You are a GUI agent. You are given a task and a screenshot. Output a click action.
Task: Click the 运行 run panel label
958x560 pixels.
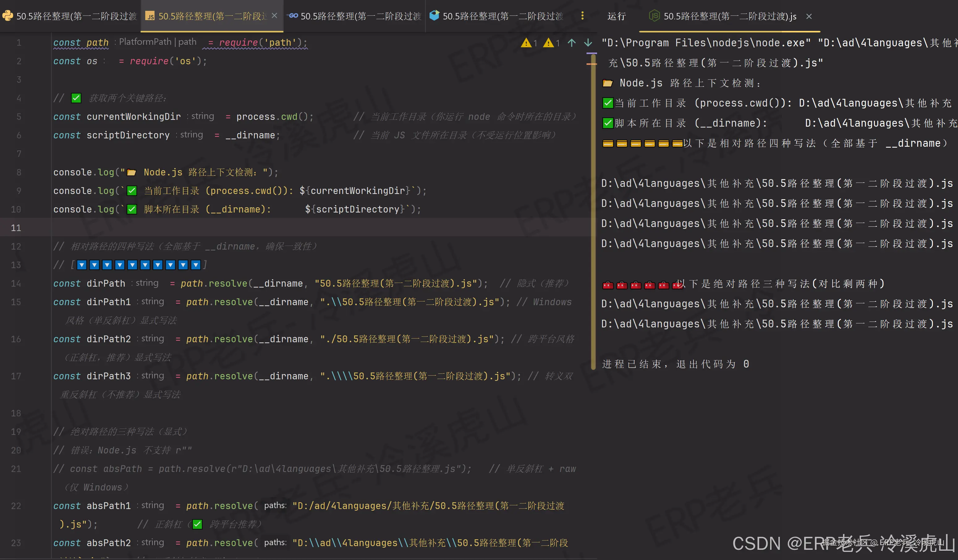click(x=616, y=16)
